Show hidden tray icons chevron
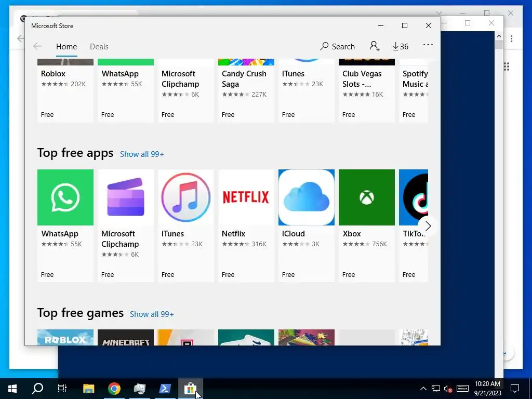Screen dimensions: 532x399 tap(423, 389)
